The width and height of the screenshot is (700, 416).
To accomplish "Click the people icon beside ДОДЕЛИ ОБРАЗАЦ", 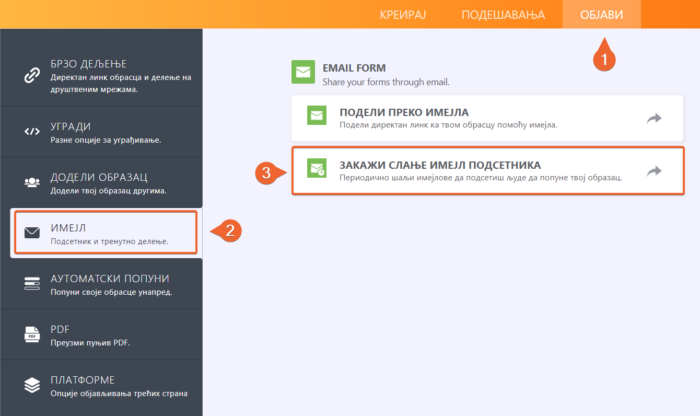I will coord(32,182).
